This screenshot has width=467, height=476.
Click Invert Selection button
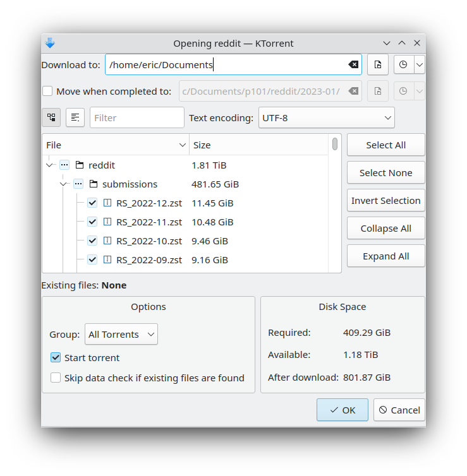(x=386, y=200)
